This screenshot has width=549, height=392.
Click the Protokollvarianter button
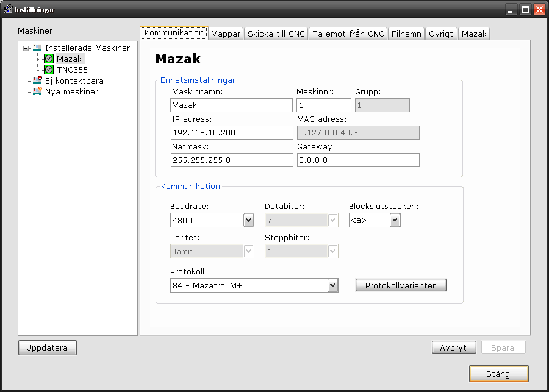click(401, 285)
